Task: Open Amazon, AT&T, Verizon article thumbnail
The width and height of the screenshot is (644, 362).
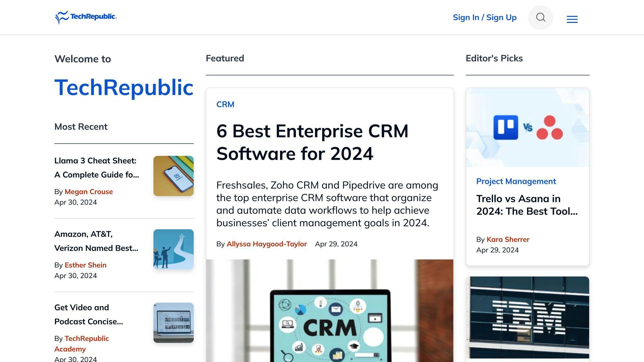Action: tap(173, 249)
